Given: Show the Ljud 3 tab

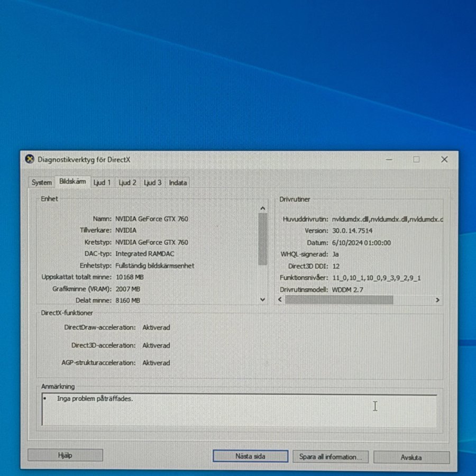Looking at the screenshot, I should [x=152, y=182].
